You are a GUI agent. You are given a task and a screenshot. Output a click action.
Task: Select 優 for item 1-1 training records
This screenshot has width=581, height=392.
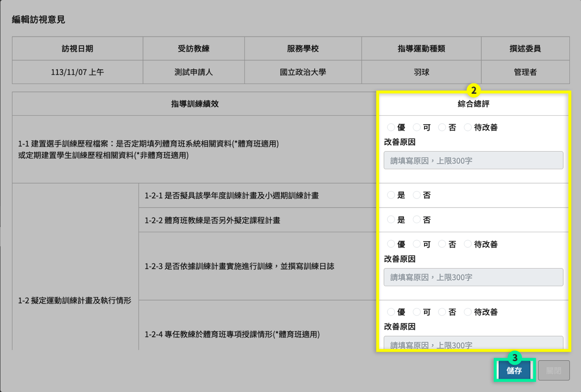click(391, 128)
